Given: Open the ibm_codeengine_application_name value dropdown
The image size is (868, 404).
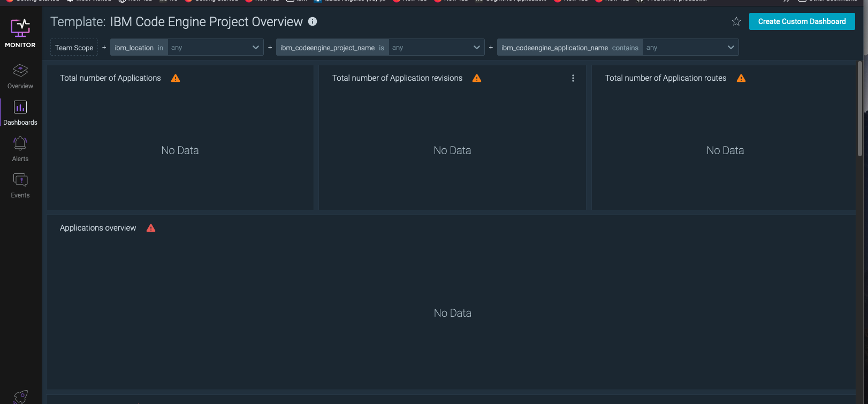Looking at the screenshot, I should [x=690, y=48].
